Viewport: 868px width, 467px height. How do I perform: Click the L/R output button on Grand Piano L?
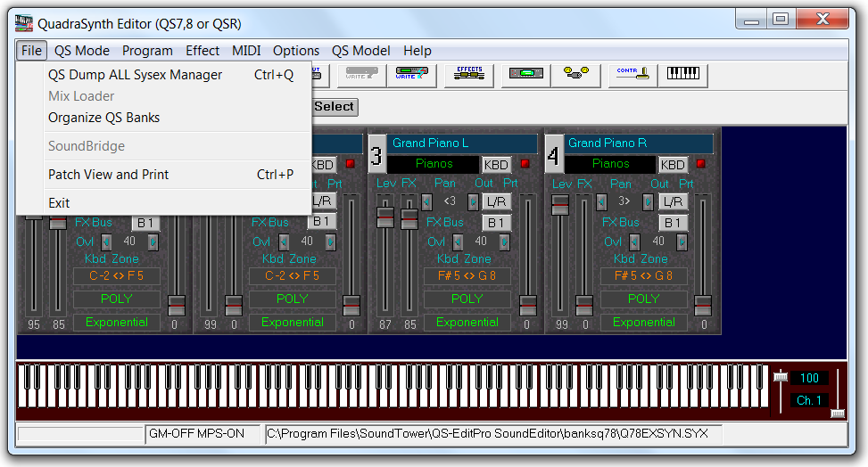tap(496, 202)
